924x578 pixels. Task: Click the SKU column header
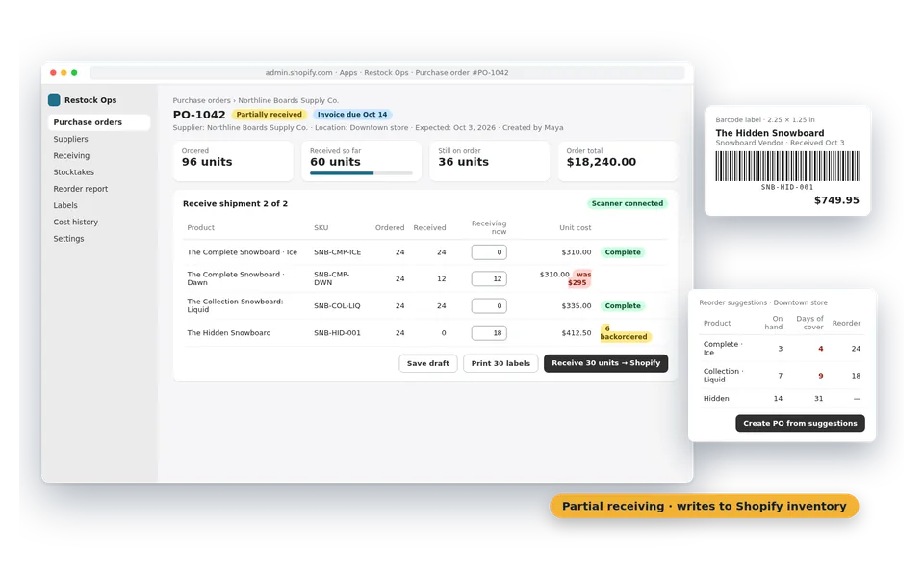321,227
